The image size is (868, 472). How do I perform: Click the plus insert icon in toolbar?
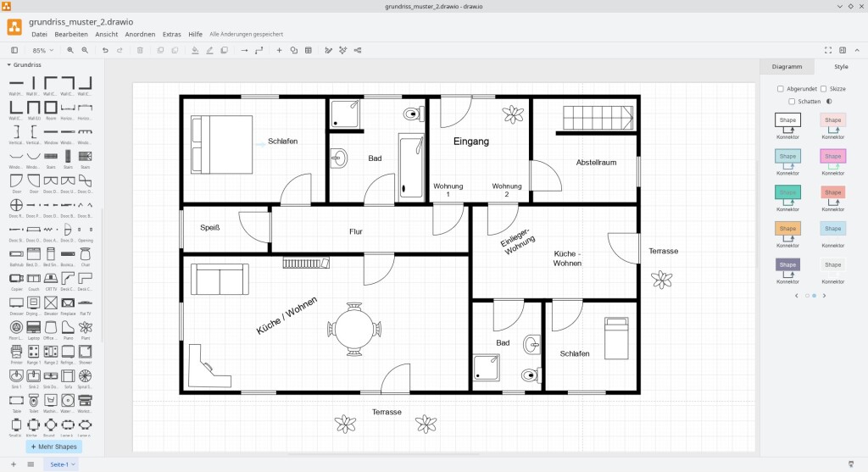click(x=279, y=50)
